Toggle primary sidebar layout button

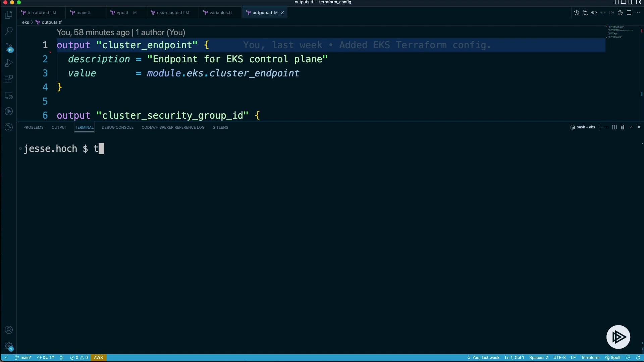(x=616, y=2)
